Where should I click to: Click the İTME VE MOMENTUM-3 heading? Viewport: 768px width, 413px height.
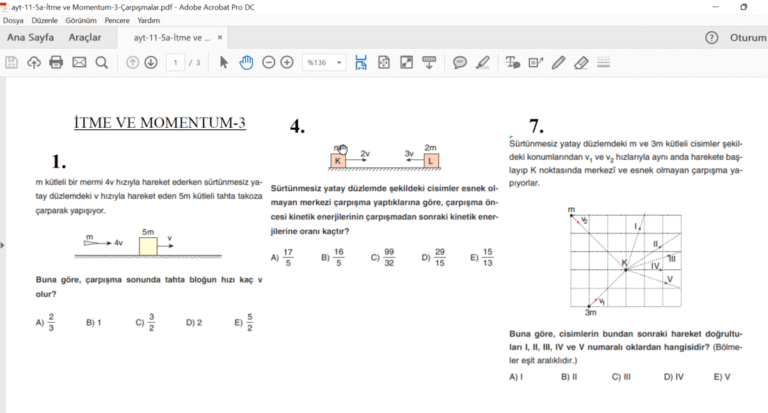coord(160,122)
